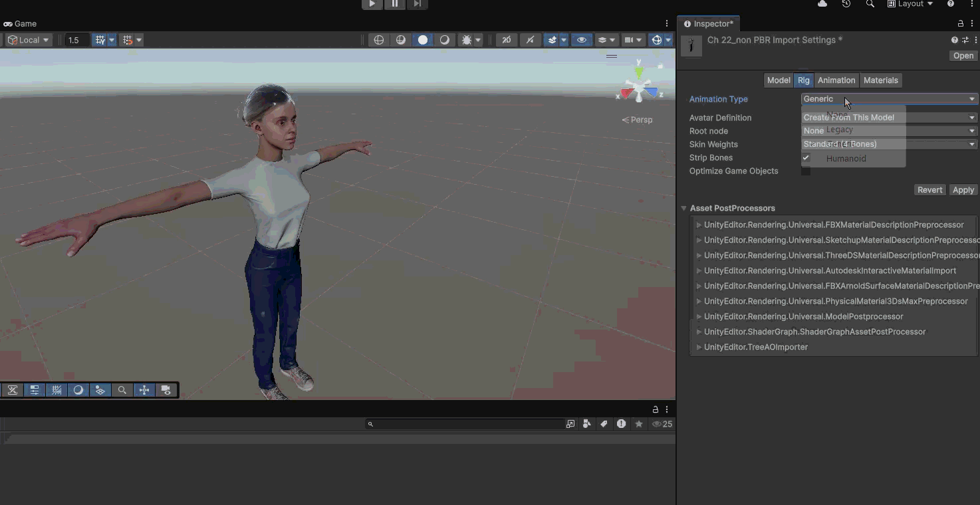Switch to the Animation tab
Screen dimensions: 980x505
click(836, 80)
